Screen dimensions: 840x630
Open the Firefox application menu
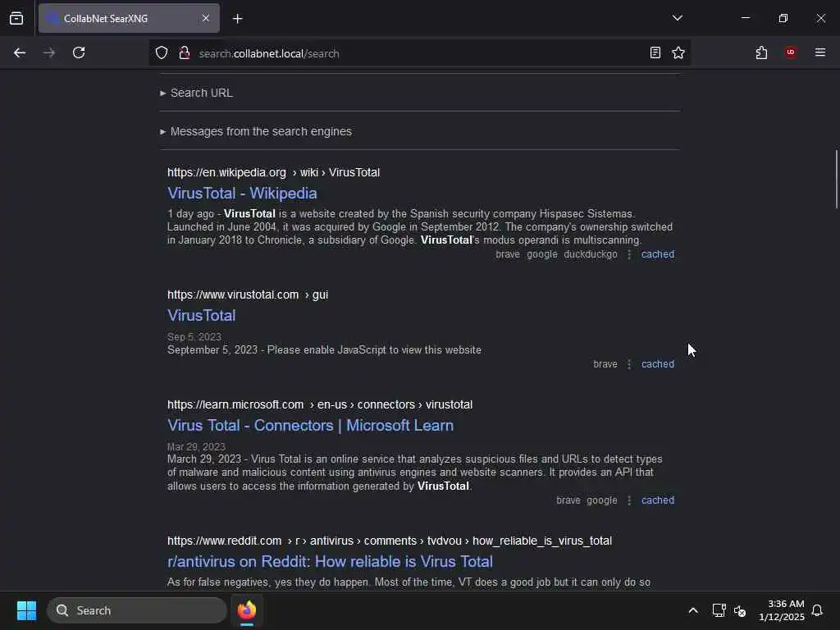click(x=820, y=52)
